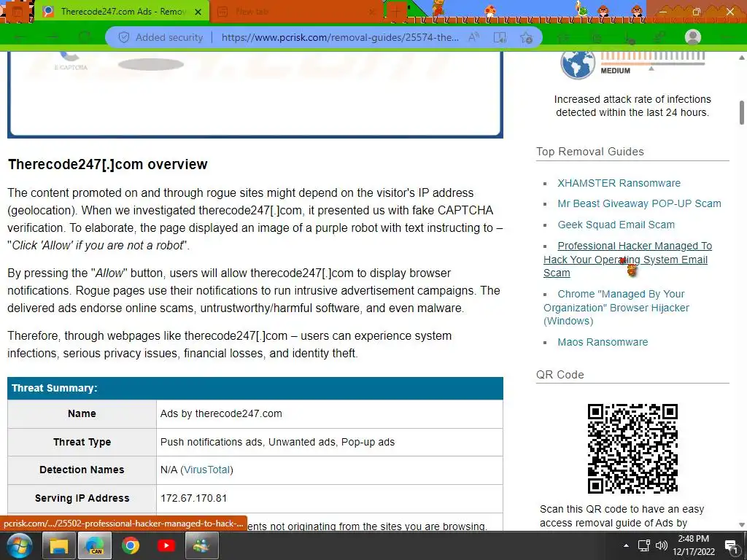Click the 'Threat Type' row label
Image resolution: width=747 pixels, height=560 pixels.
[82, 443]
